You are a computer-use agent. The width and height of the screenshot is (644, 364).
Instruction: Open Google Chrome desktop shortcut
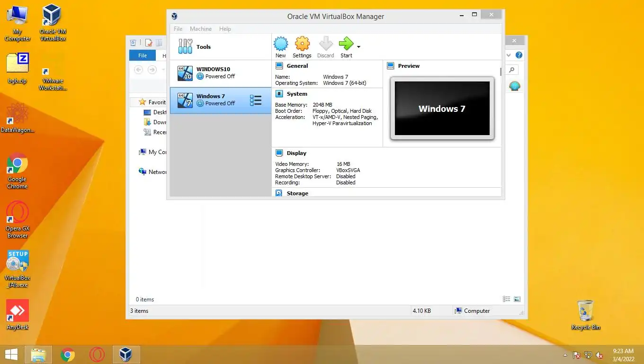pos(18,171)
